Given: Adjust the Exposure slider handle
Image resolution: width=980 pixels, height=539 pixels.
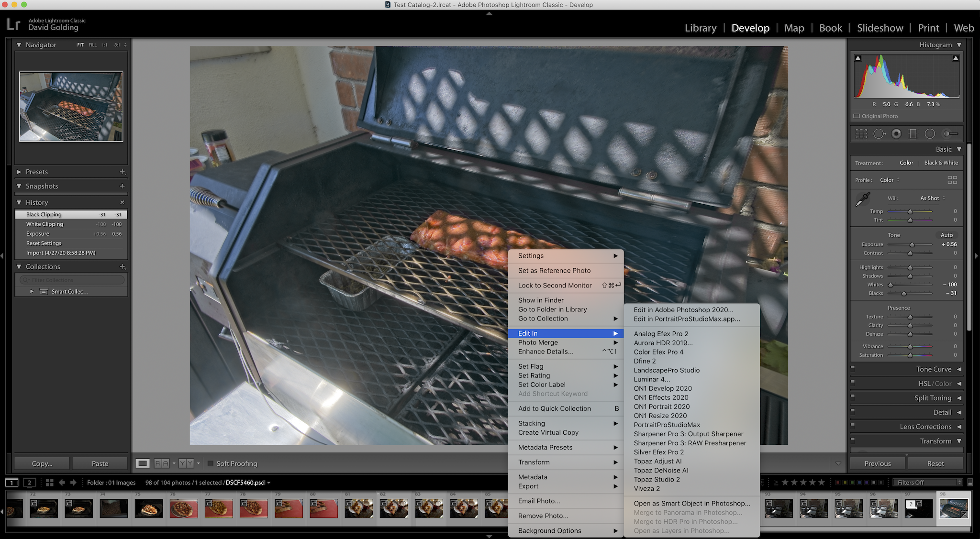Looking at the screenshot, I should pos(912,245).
